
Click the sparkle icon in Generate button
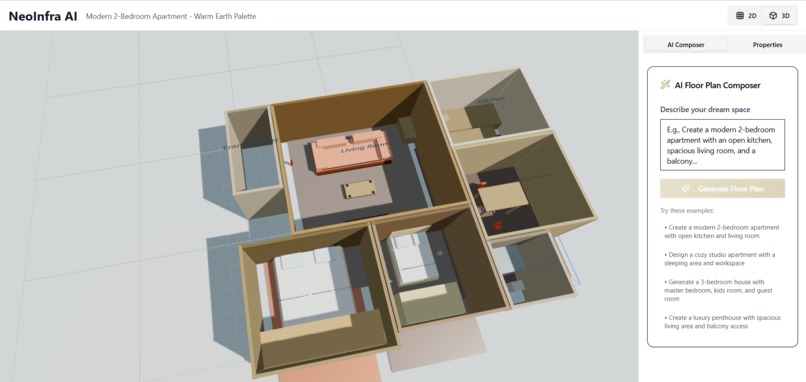pyautogui.click(x=685, y=189)
